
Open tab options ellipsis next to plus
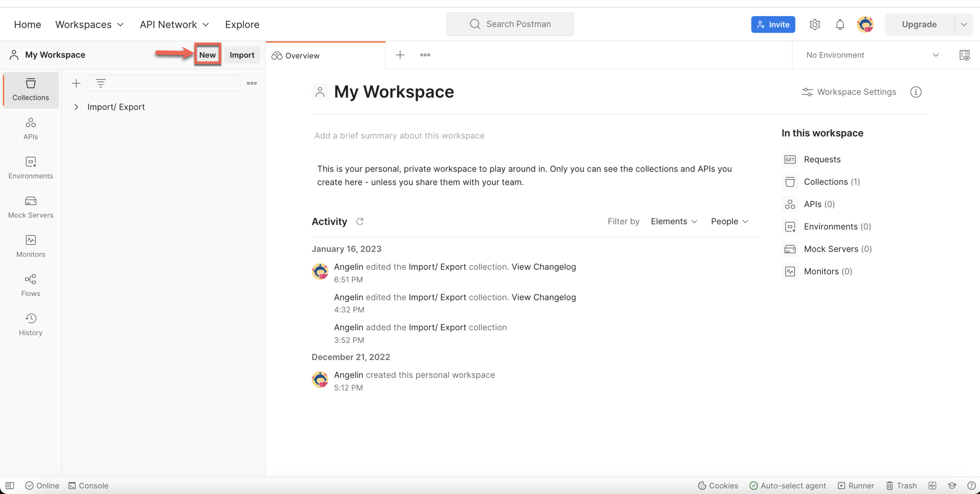(425, 55)
